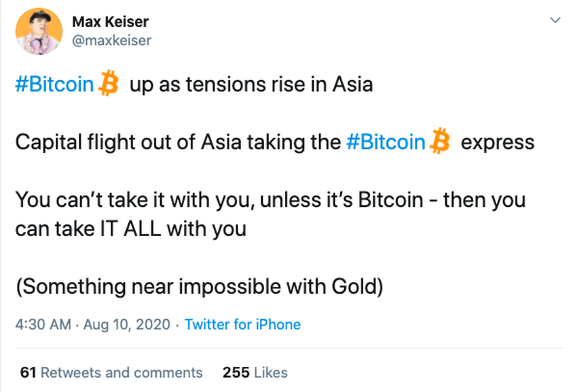Click the 4:30 AM tweet time

(x=43, y=324)
